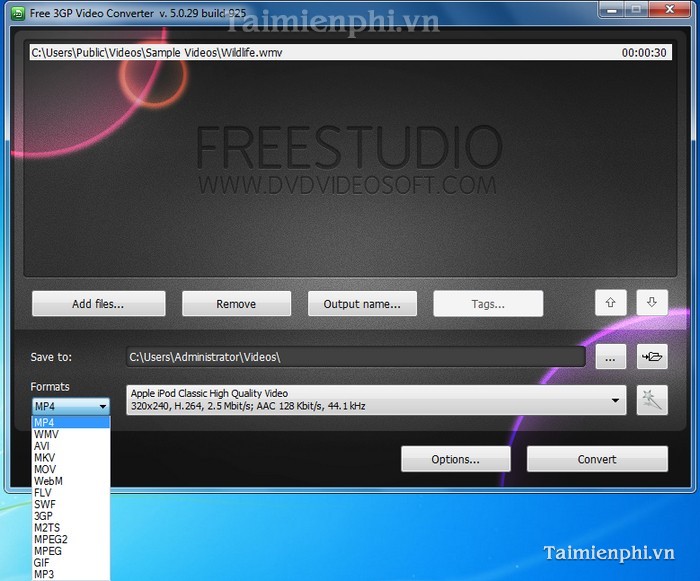The image size is (700, 581).
Task: Click the Remove button
Action: coord(236,304)
